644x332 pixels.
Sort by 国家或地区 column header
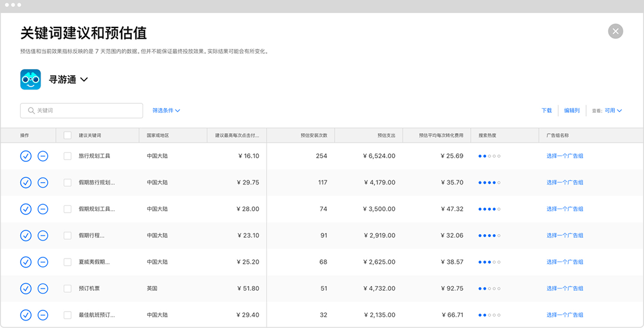(157, 136)
